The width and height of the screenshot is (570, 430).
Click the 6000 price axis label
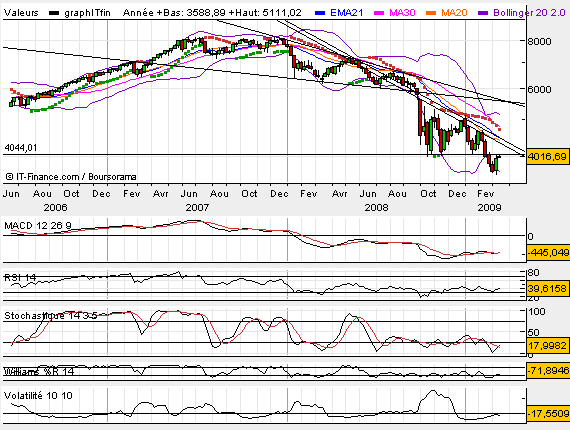click(x=539, y=89)
